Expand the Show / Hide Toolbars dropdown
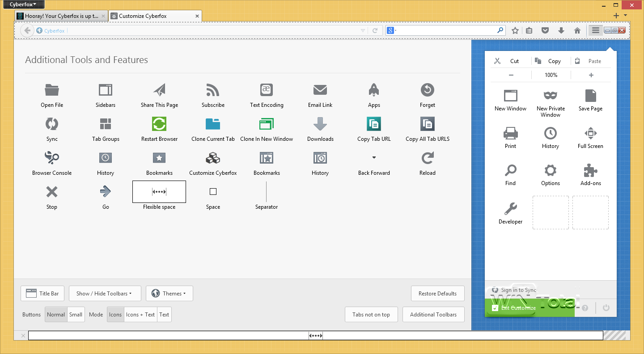This screenshot has width=644, height=354. click(105, 294)
